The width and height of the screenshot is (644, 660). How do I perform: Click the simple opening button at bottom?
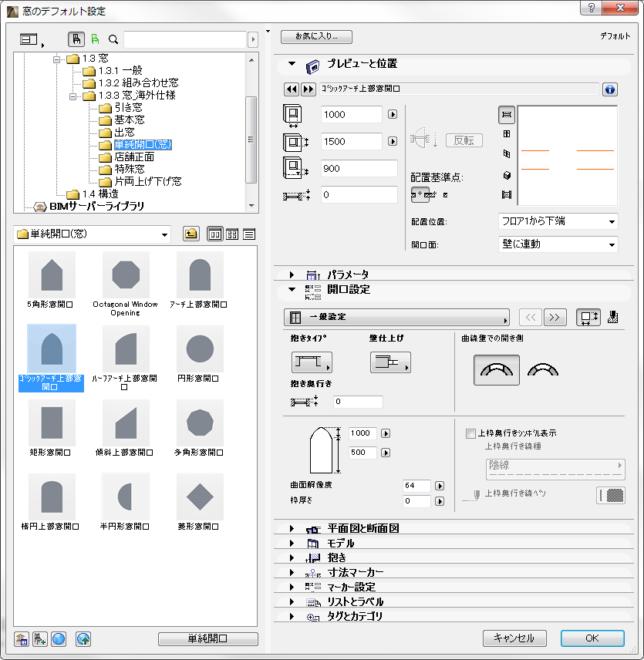click(208, 638)
